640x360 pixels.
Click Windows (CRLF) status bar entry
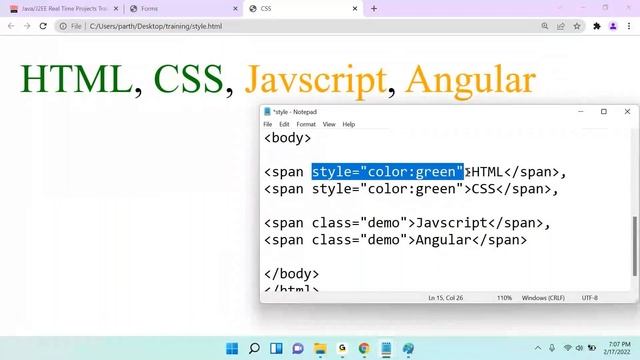click(x=543, y=298)
